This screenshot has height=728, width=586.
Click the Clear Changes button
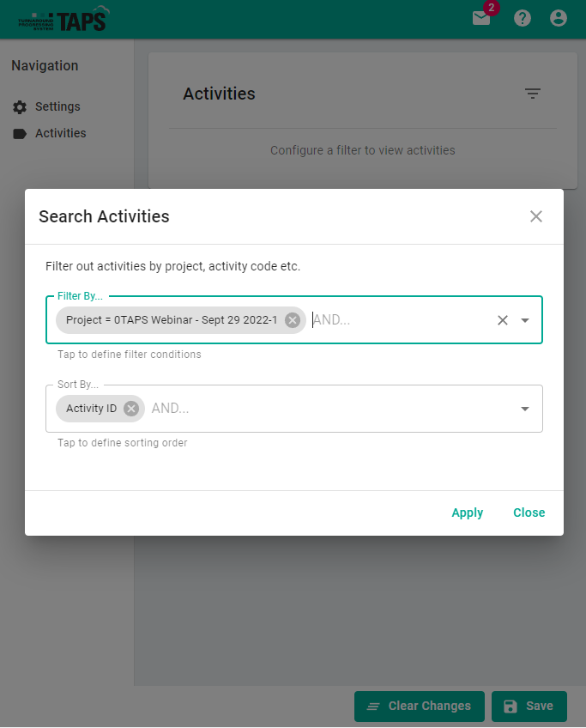click(x=420, y=707)
